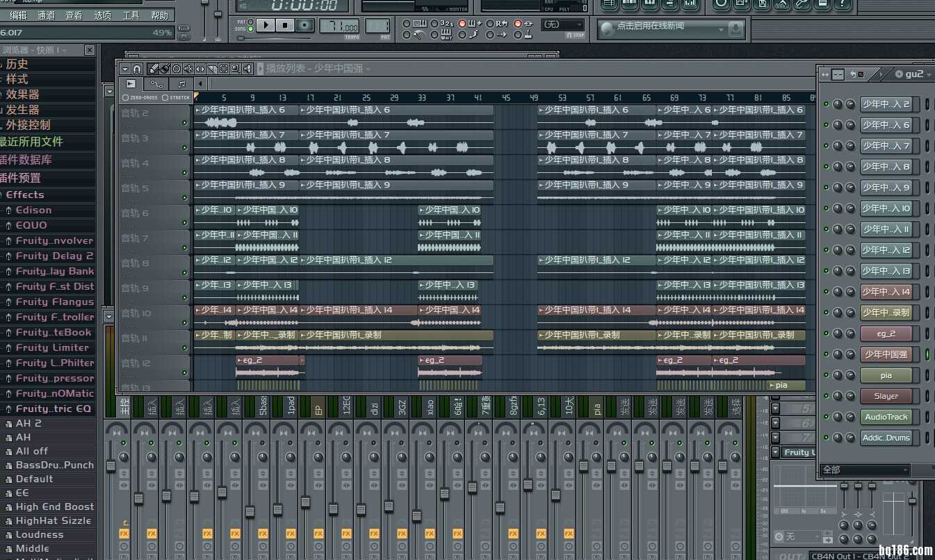Open the 选项 menu

pos(102,15)
